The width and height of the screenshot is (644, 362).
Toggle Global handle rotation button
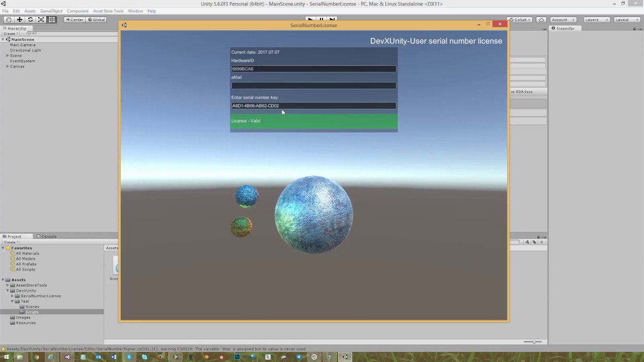point(96,20)
